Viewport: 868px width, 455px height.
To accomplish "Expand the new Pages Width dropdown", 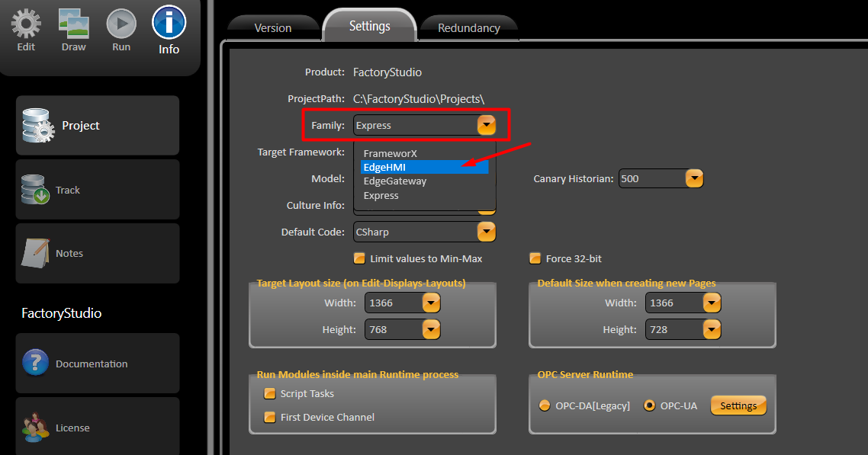I will coord(712,303).
